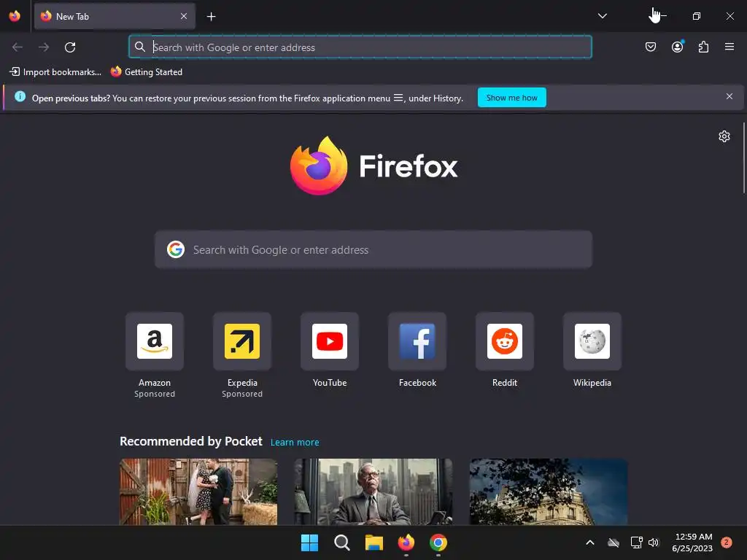Open new tab personalize gear icon
This screenshot has width=747, height=560.
[x=724, y=136]
